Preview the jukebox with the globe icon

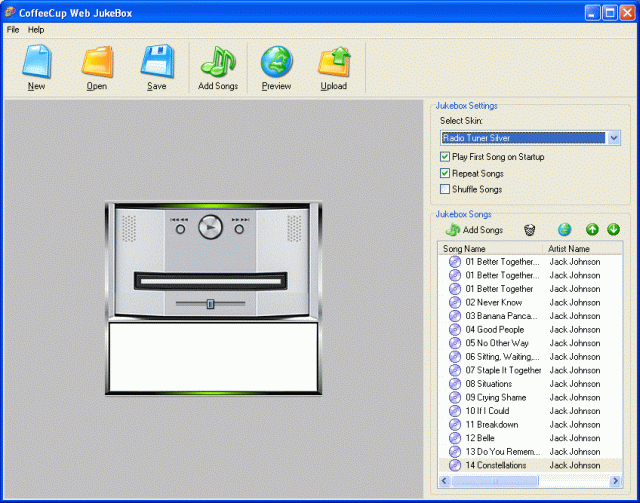click(276, 61)
